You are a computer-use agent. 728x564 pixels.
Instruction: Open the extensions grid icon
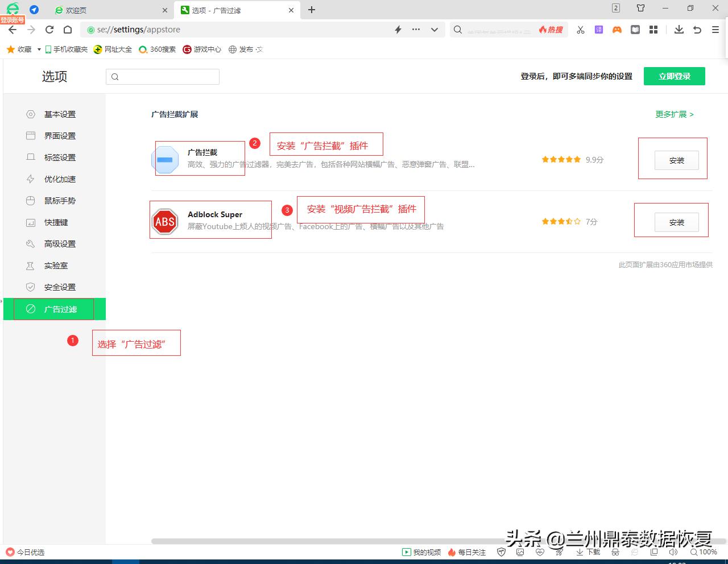point(653,29)
